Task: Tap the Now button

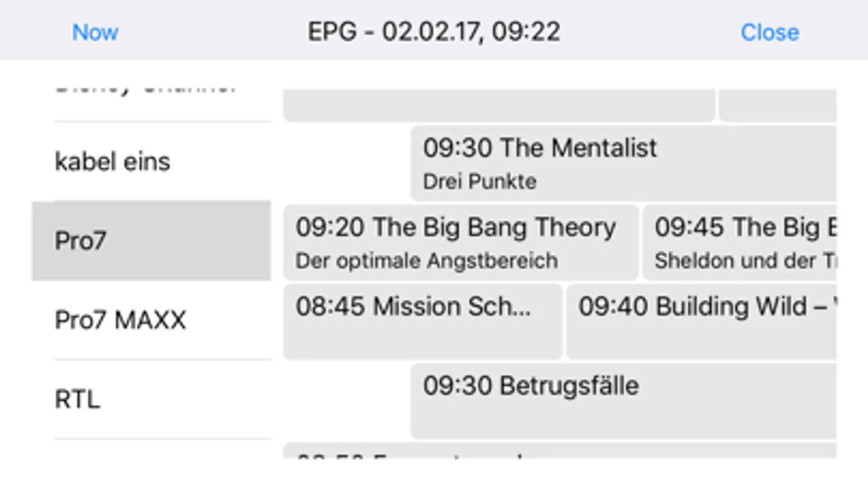Action: pyautogui.click(x=95, y=33)
